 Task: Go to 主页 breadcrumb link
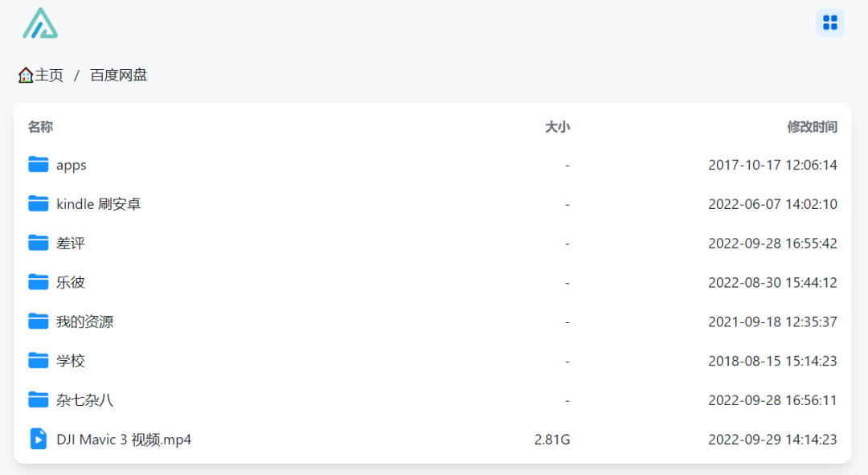click(x=49, y=76)
